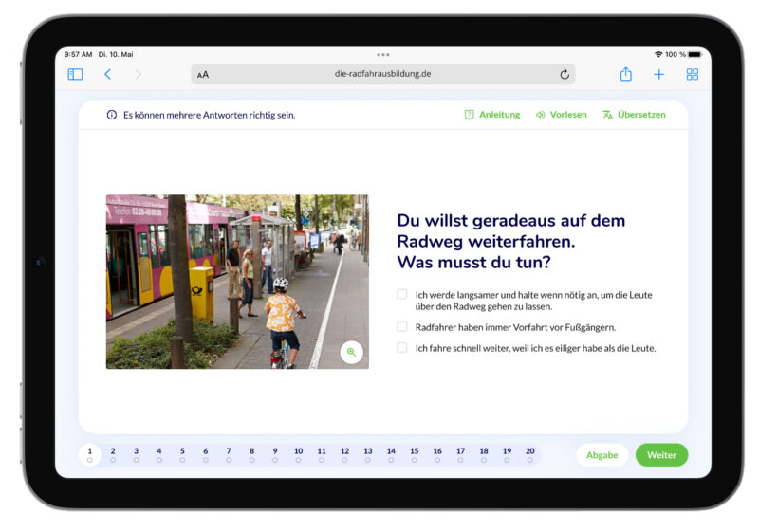Jump to question 11
The image size is (759, 532).
pyautogui.click(x=322, y=454)
